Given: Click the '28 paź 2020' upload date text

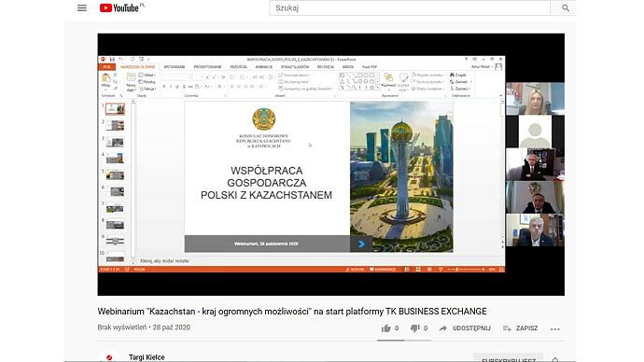Looking at the screenshot, I should [172, 327].
